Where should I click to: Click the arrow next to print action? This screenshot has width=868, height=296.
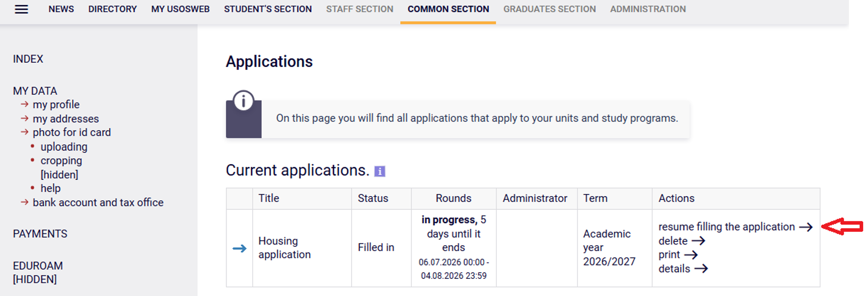pyautogui.click(x=690, y=255)
